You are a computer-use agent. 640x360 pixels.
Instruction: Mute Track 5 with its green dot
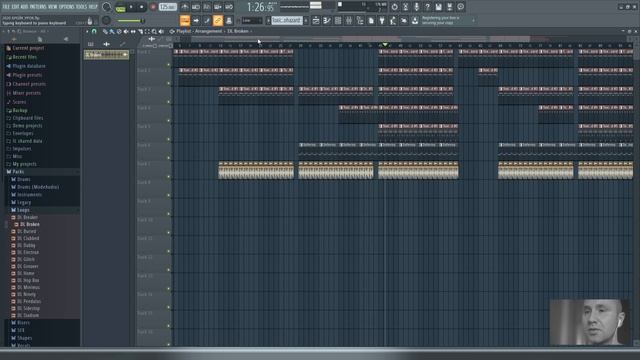169,140
